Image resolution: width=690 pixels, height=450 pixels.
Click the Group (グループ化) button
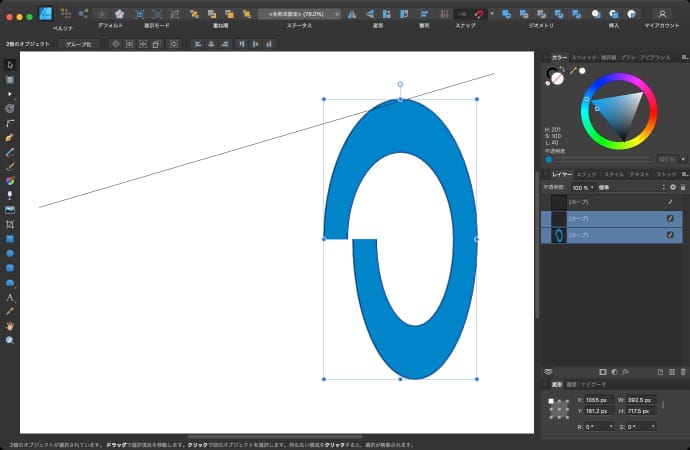click(79, 44)
